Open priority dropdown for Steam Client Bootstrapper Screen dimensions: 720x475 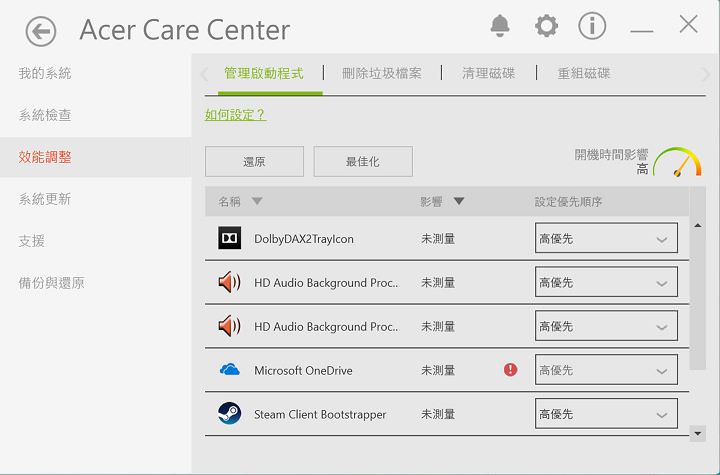tap(606, 414)
